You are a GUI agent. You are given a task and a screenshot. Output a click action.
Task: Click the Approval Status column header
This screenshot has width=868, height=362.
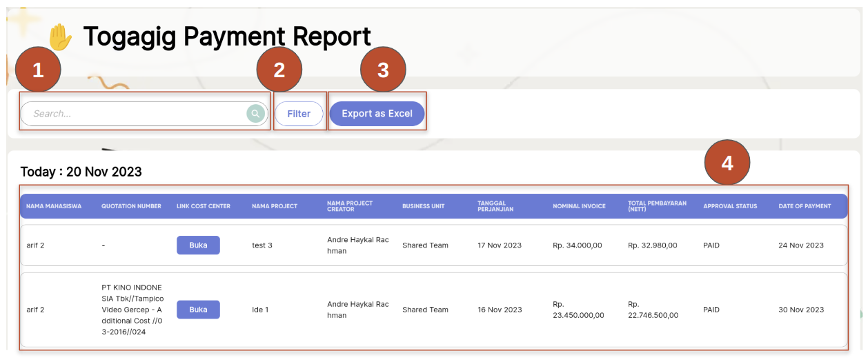[729, 206]
